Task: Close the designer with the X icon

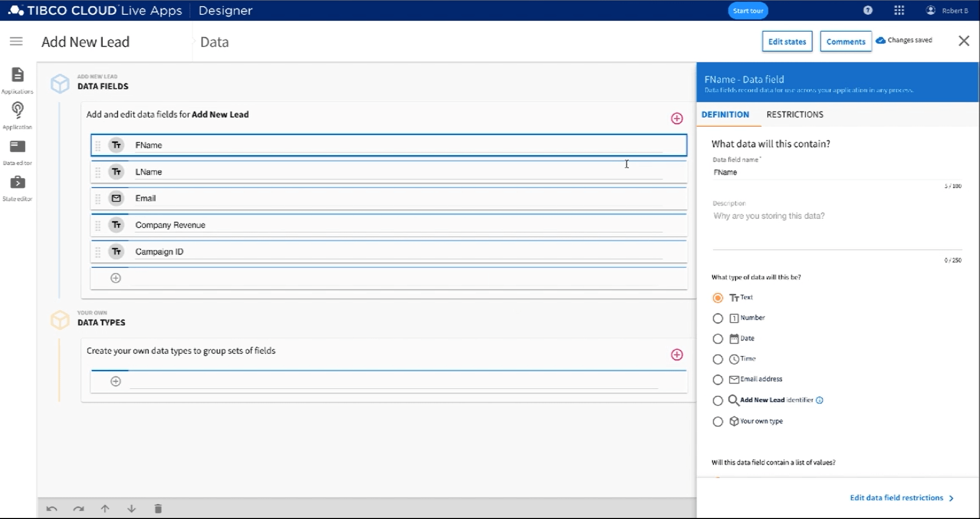Action: click(x=964, y=41)
